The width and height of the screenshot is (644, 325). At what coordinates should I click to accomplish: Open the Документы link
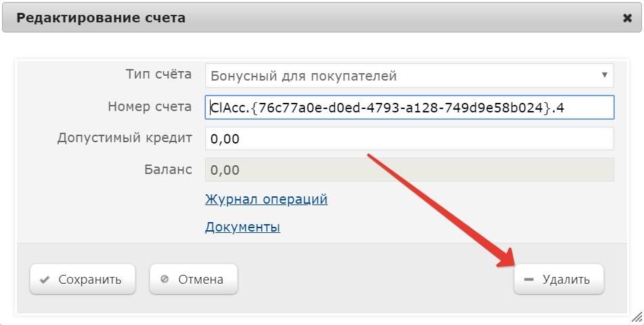click(242, 227)
